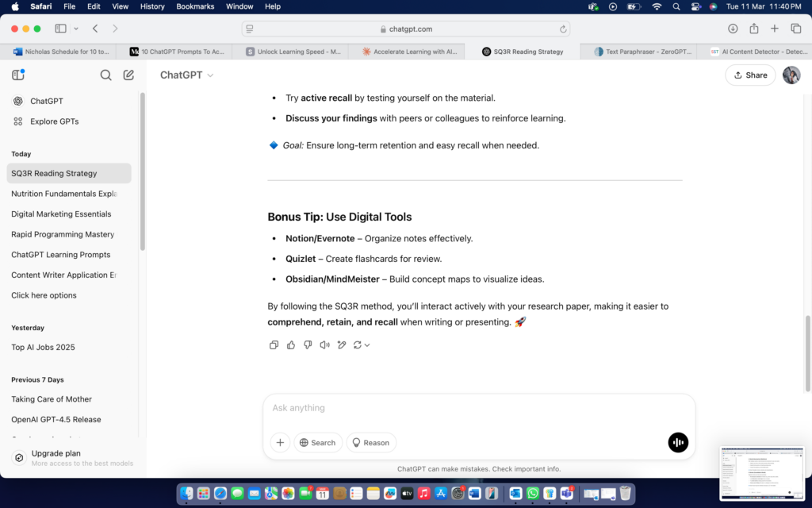This screenshot has width=812, height=508.
Task: Start a new chat with the compose icon
Action: point(128,75)
